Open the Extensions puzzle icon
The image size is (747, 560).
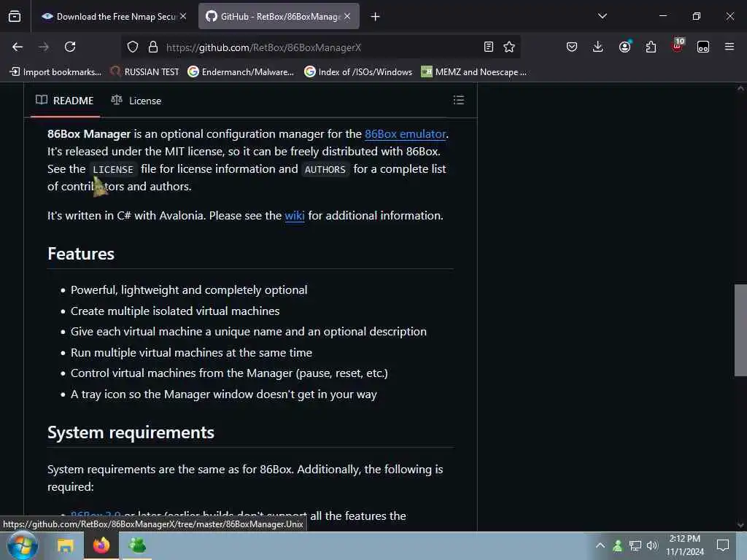pos(651,47)
